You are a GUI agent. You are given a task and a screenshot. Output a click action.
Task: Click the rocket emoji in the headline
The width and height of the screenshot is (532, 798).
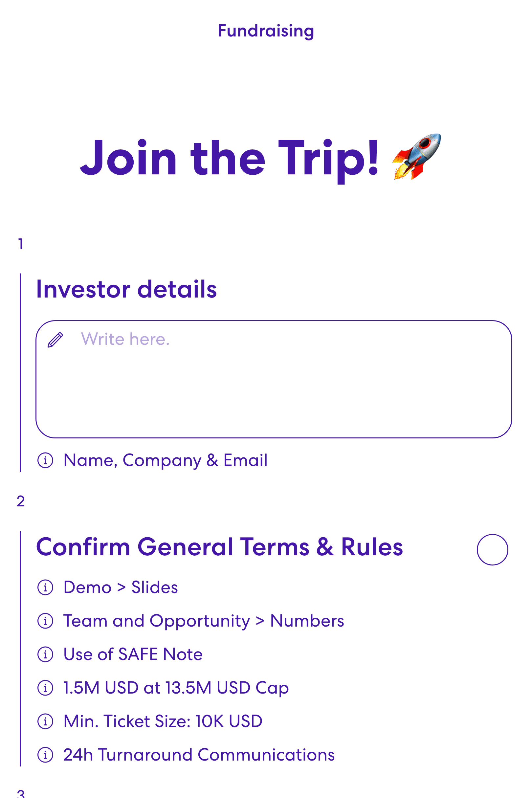tap(417, 157)
